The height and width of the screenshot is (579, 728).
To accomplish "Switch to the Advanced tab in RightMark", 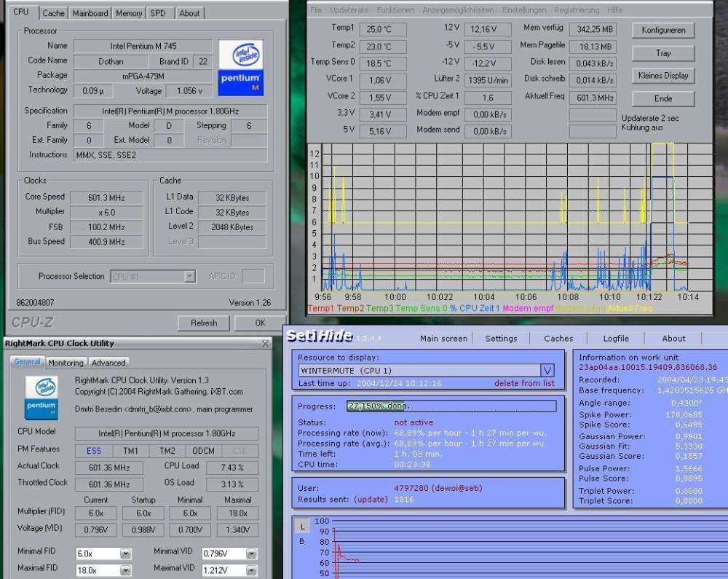I will pyautogui.click(x=108, y=363).
